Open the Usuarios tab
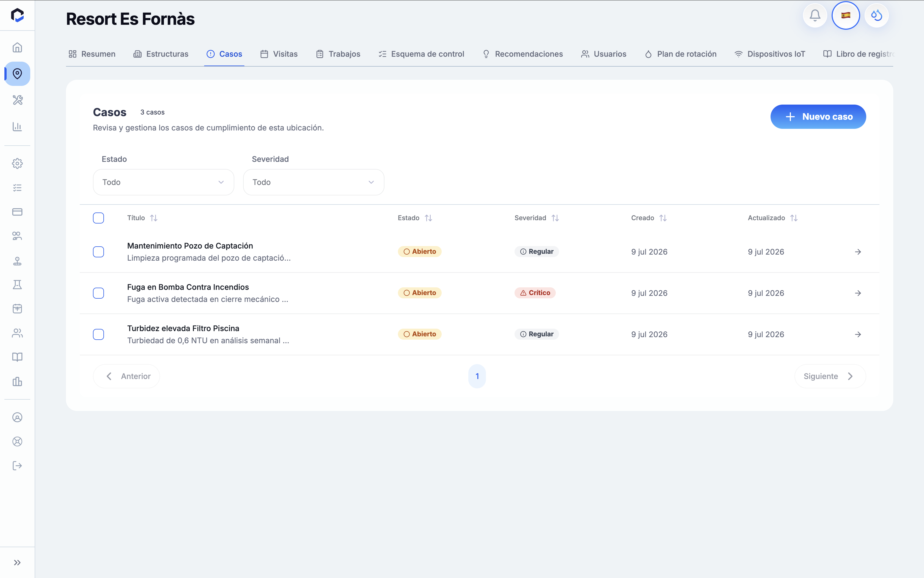This screenshot has height=578, width=924. point(604,54)
